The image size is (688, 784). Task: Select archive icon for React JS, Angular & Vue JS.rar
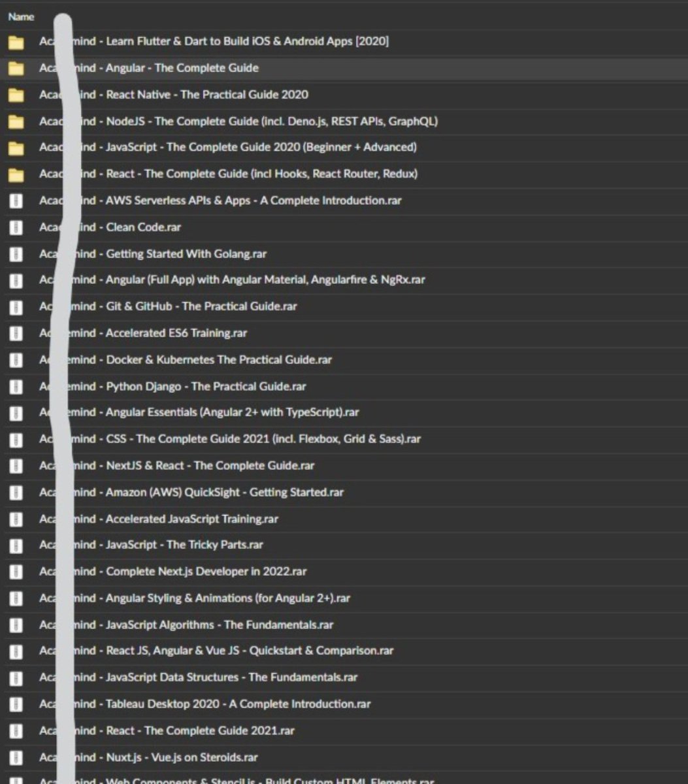pos(16,651)
